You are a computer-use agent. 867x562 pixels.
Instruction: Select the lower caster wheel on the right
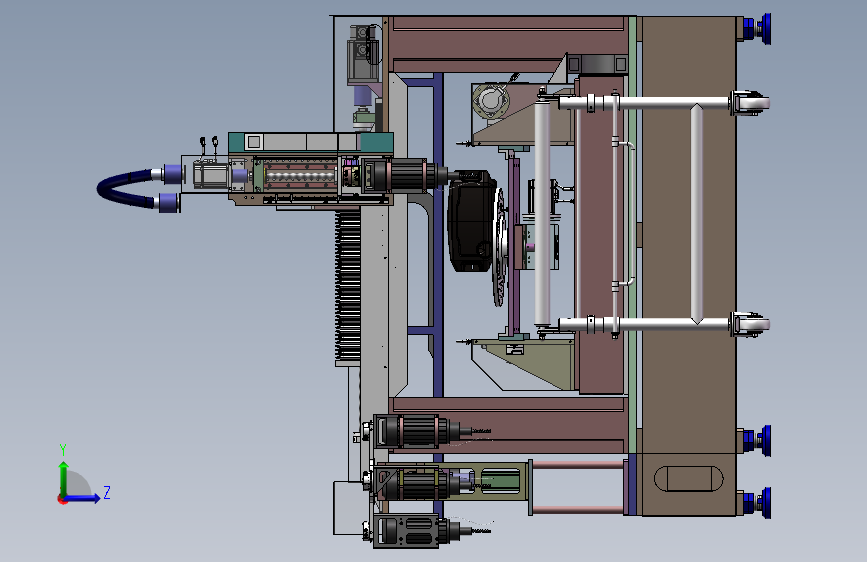[x=750, y=324]
